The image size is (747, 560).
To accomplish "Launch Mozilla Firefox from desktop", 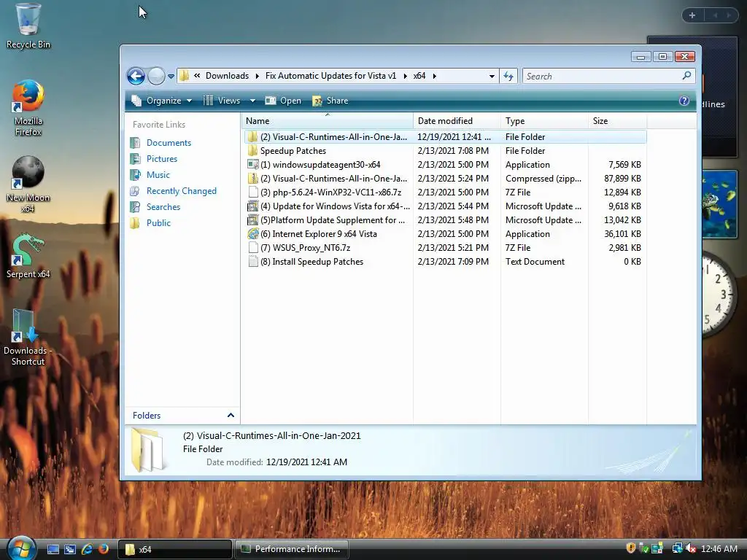I will click(x=28, y=108).
